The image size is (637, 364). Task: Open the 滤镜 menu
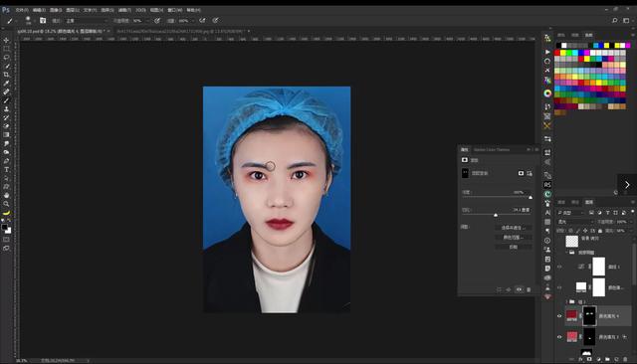[124, 10]
